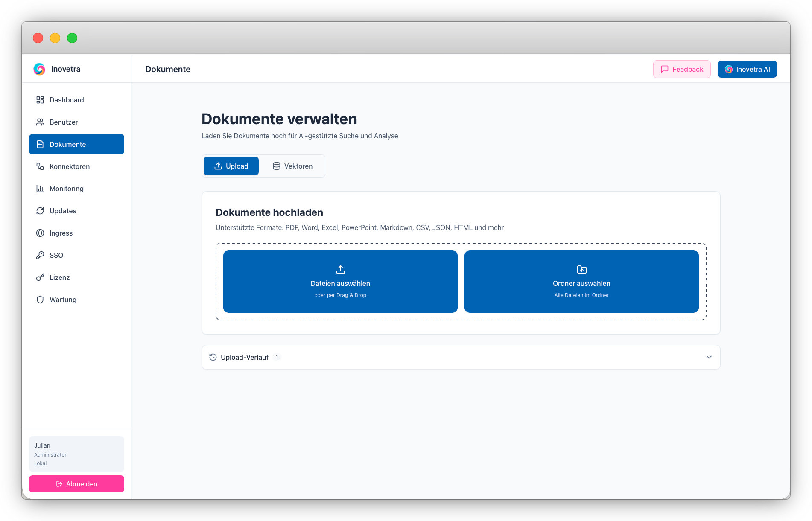Go to the Benutzer page

click(x=76, y=122)
